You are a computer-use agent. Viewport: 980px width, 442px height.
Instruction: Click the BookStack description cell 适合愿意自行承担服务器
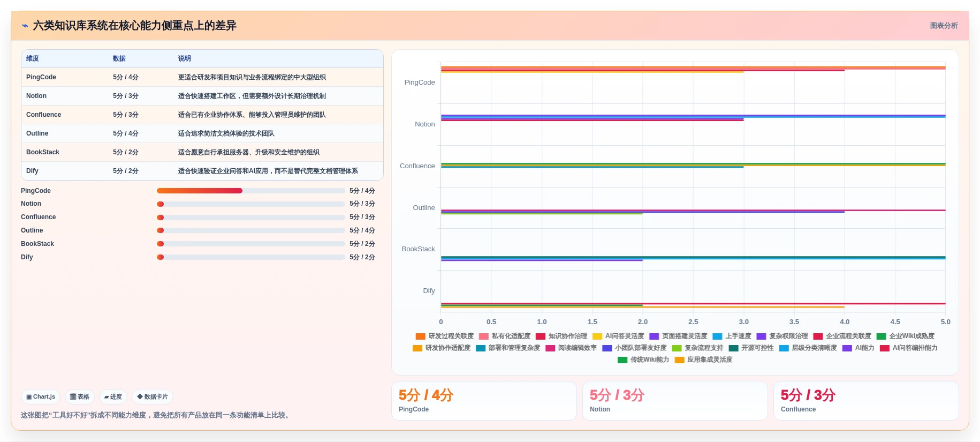coord(249,152)
